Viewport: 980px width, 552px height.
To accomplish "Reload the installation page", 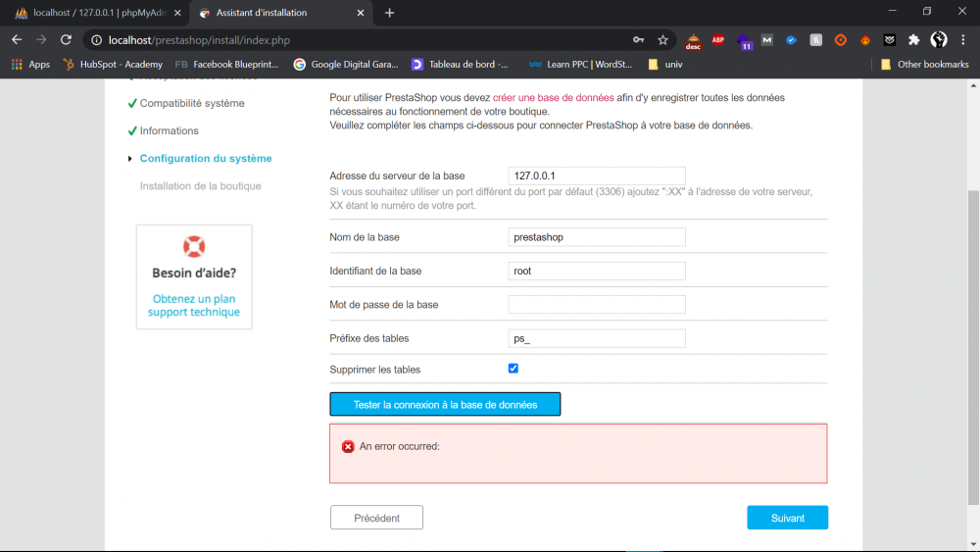I will (66, 40).
